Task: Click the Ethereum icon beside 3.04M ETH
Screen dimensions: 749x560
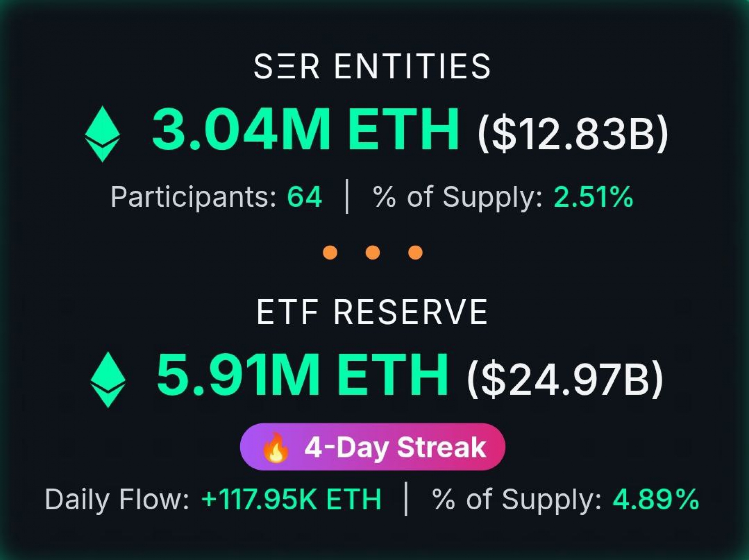Action: click(x=102, y=134)
